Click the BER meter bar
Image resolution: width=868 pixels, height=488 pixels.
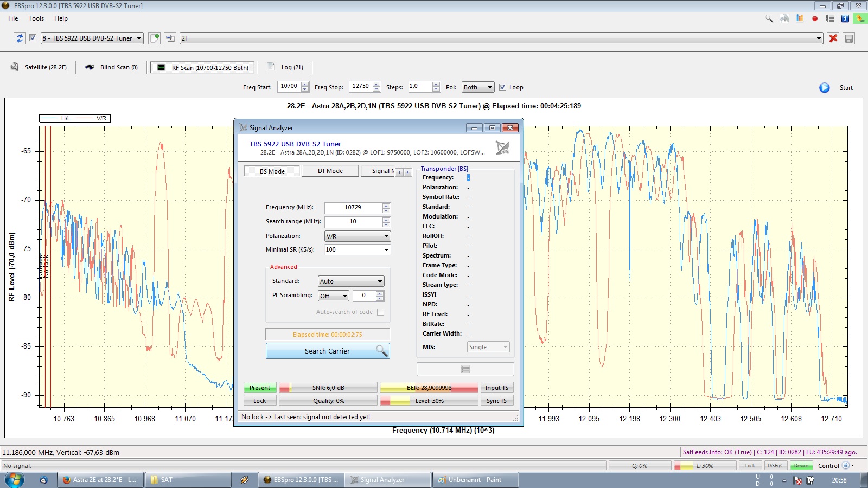tap(429, 388)
